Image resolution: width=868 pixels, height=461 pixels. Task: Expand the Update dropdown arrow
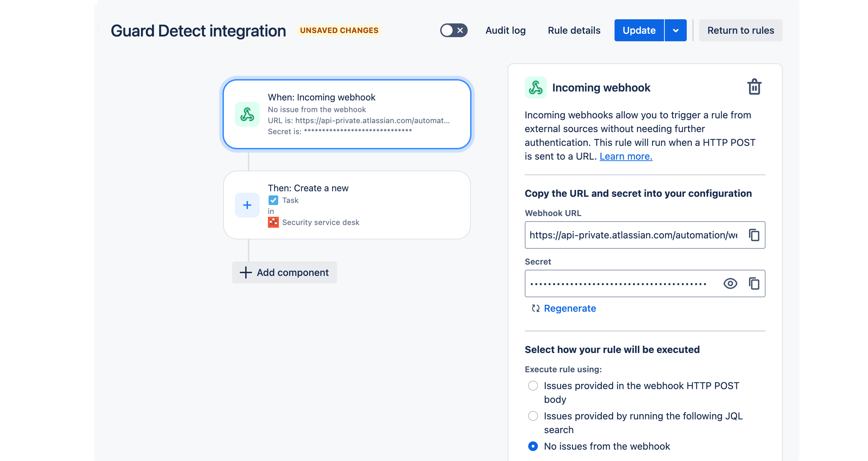click(x=676, y=30)
